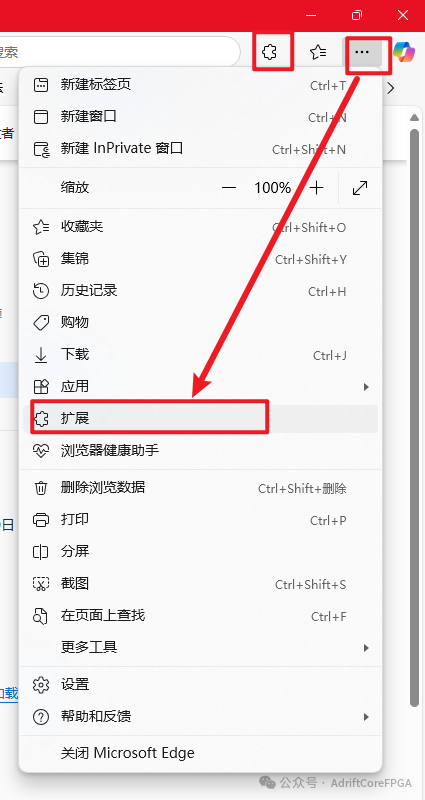
Task: Zoom in with the plus button
Action: pyautogui.click(x=317, y=188)
